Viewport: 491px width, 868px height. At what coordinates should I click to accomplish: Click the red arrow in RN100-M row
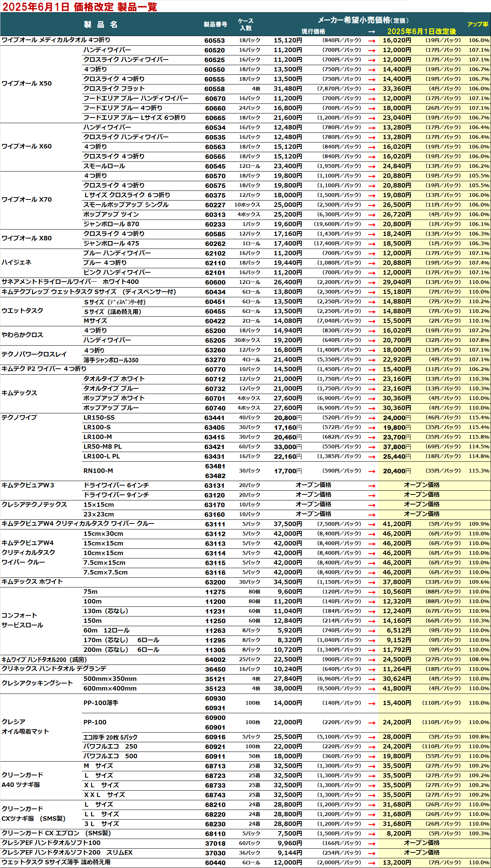371,471
